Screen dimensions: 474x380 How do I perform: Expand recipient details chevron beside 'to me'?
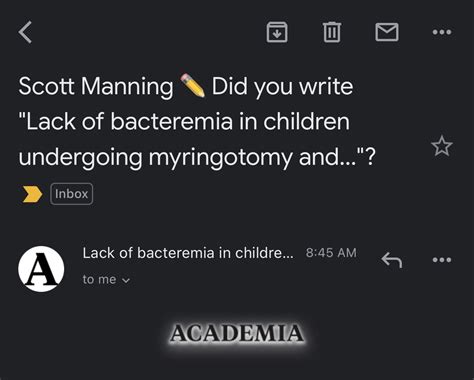[x=126, y=280]
